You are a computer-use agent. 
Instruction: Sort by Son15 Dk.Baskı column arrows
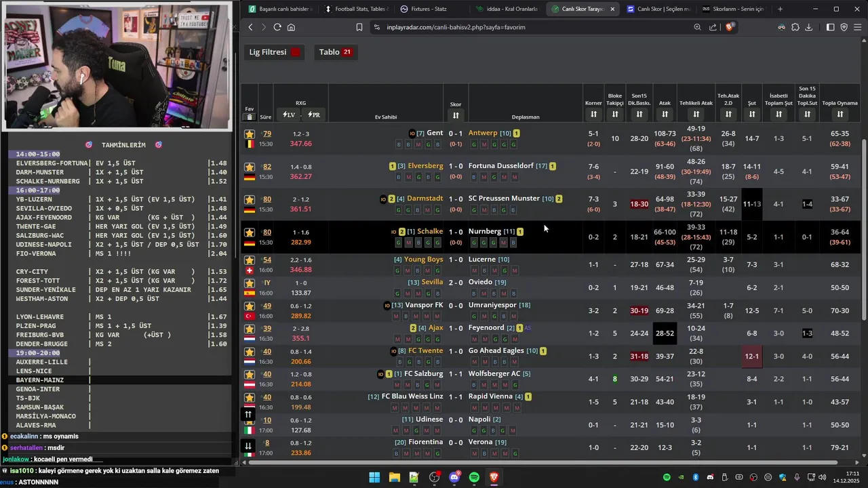[x=639, y=114]
